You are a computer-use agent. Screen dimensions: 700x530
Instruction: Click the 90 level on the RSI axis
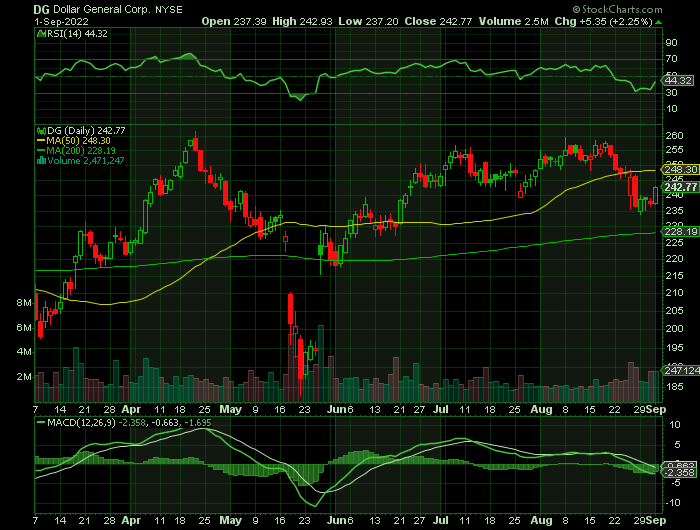click(671, 43)
